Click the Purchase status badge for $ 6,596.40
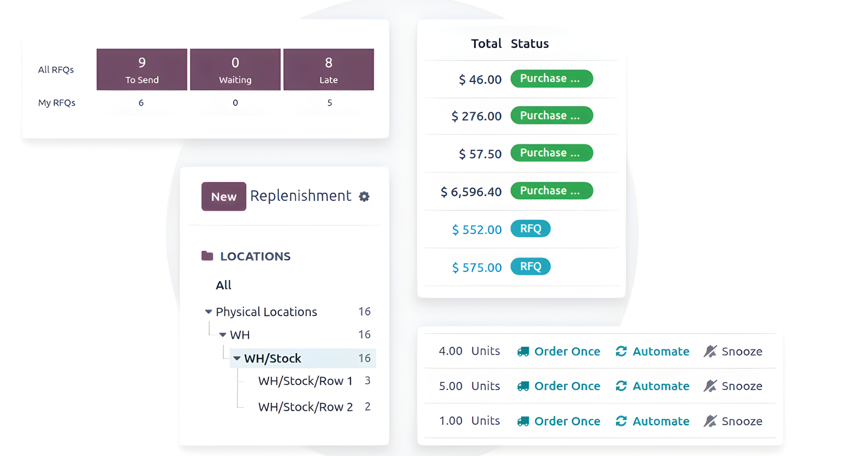This screenshot has height=456, width=868. click(x=551, y=191)
